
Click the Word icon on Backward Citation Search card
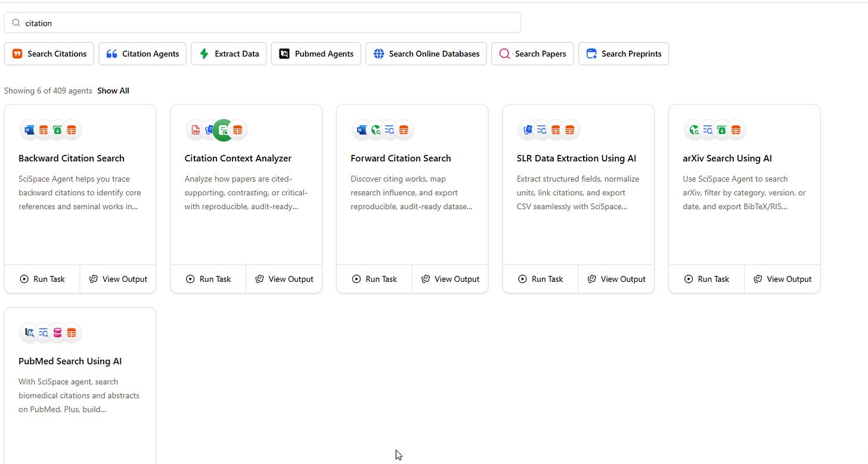30,130
